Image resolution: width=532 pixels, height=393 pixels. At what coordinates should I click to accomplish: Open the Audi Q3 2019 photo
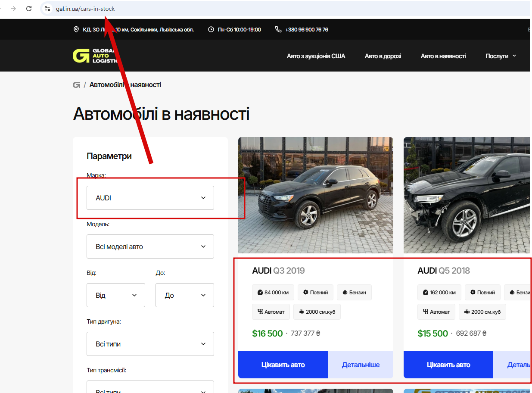[316, 195]
